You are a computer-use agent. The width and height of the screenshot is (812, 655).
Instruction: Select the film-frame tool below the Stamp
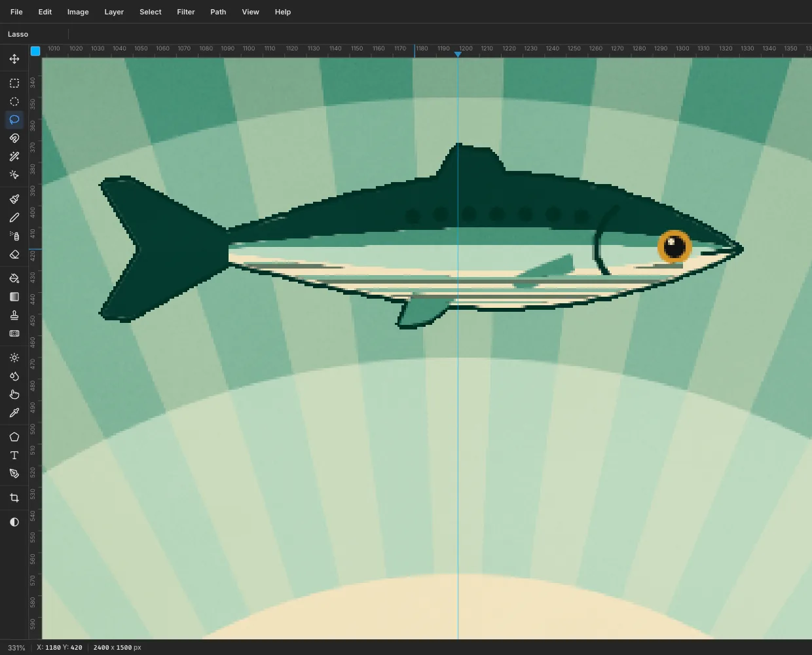click(14, 333)
